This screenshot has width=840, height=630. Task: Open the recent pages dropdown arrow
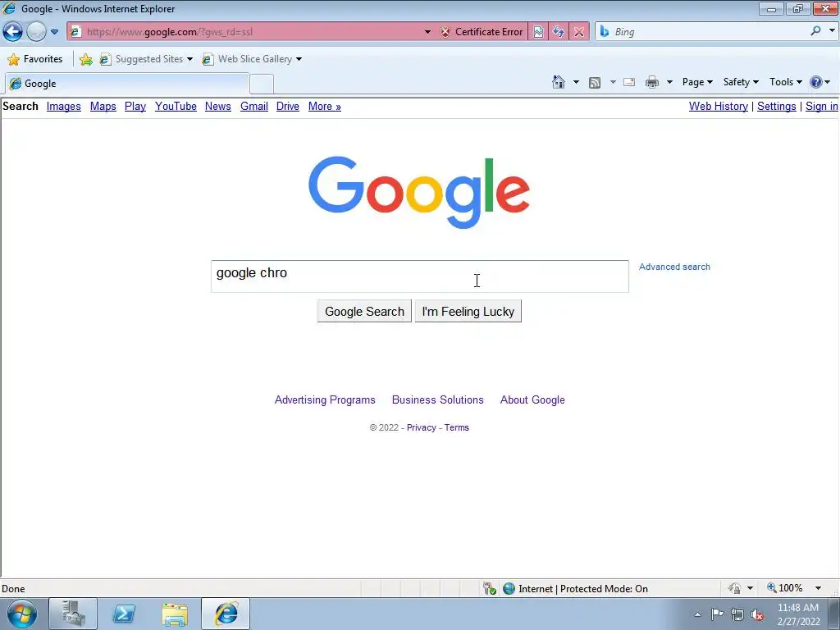click(54, 32)
